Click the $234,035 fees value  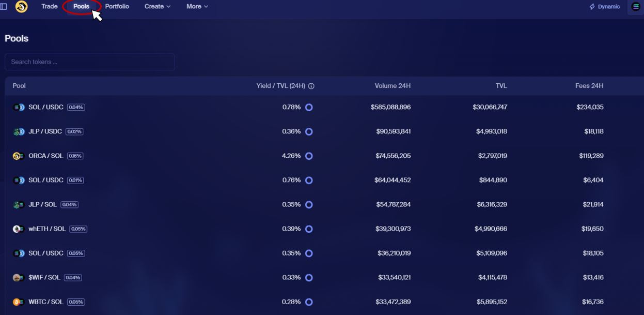tap(590, 107)
